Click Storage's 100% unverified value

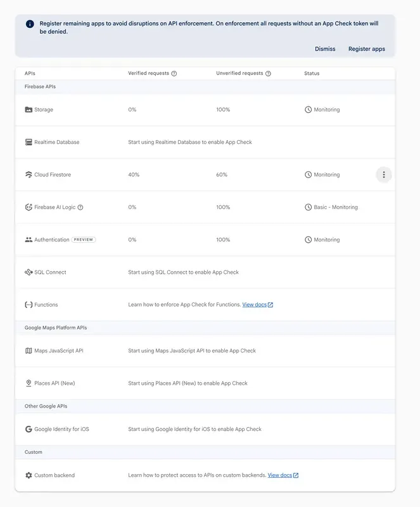tap(223, 110)
